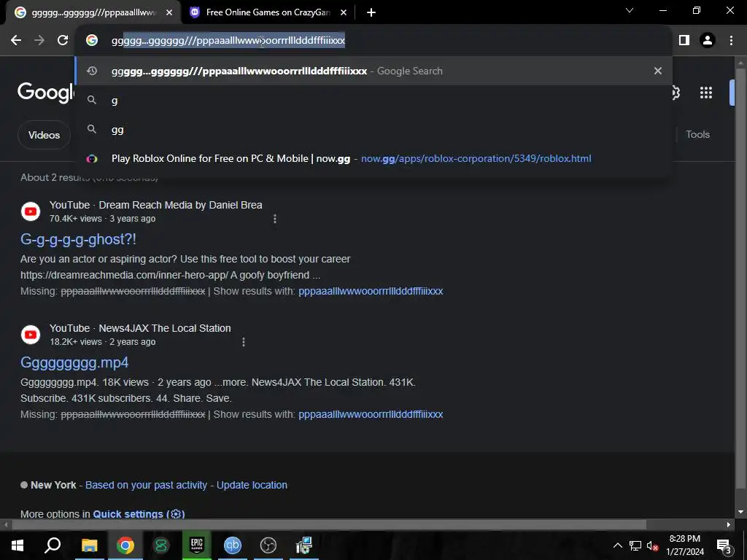Image resolution: width=747 pixels, height=560 pixels.
Task: Open Chrome side panel
Action: [684, 41]
